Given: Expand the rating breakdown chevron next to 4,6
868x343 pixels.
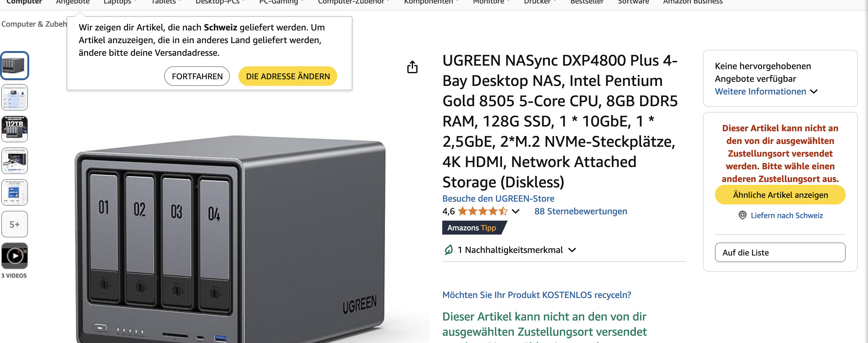Looking at the screenshot, I should [516, 211].
